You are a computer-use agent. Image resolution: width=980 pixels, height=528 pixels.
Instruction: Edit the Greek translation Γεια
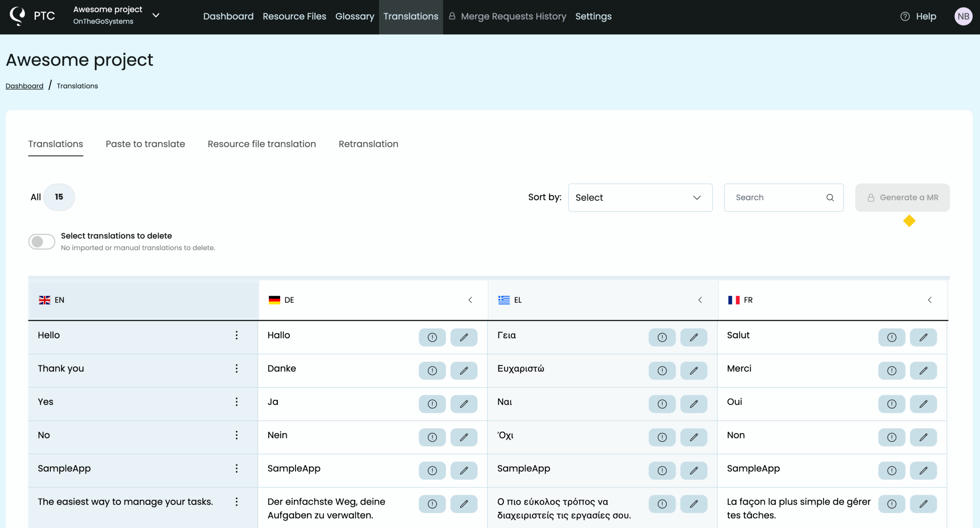[x=694, y=337]
